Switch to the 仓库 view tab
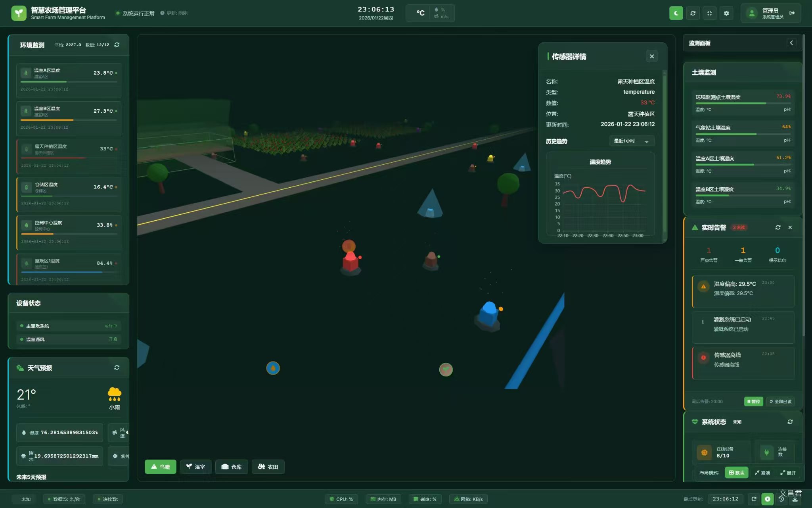812x508 pixels. 232,467
